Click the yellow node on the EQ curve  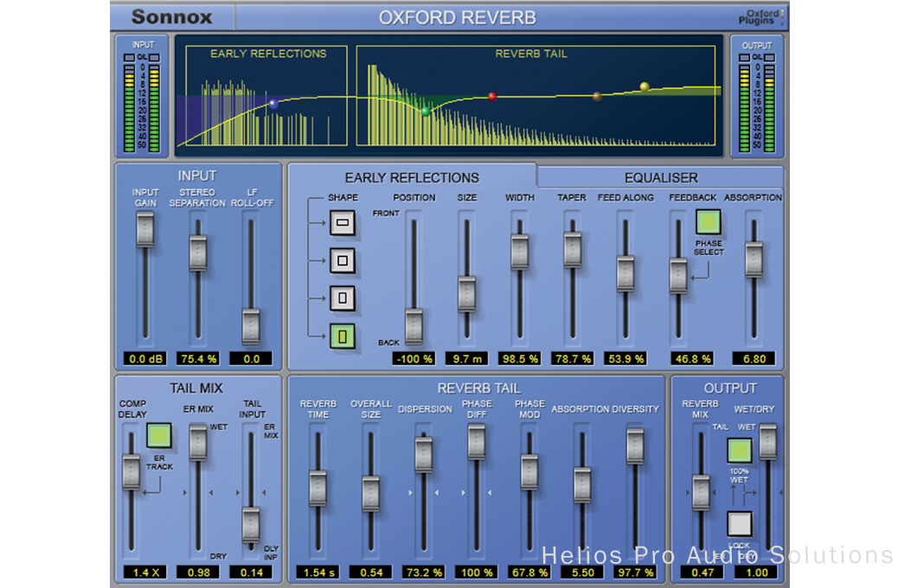click(644, 87)
